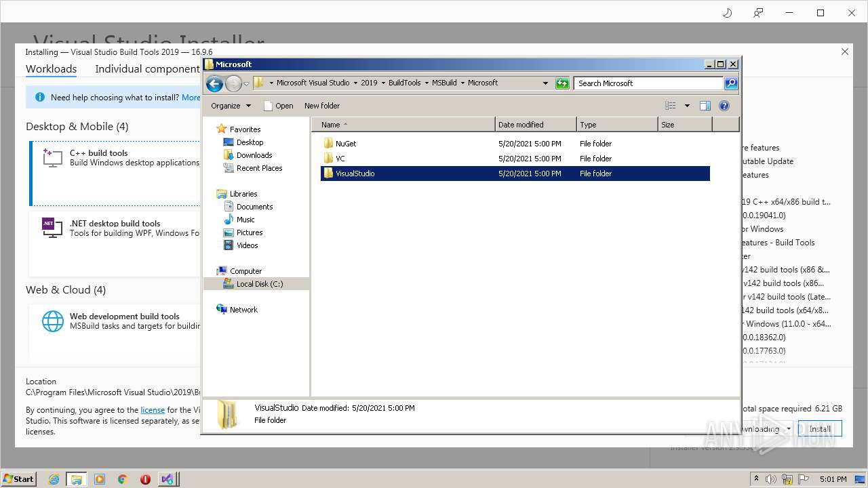Select C++ build tools workload card
The height and width of the screenshot is (488, 868).
tap(115, 173)
